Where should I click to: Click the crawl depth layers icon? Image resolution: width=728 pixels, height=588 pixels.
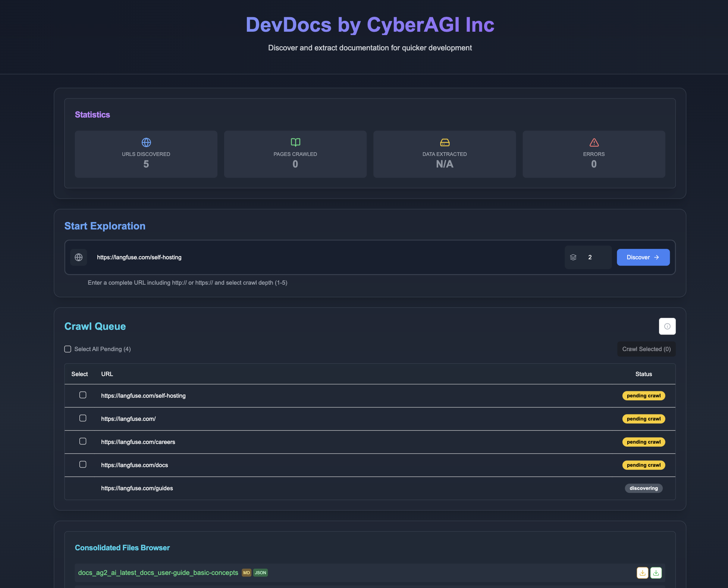click(573, 257)
